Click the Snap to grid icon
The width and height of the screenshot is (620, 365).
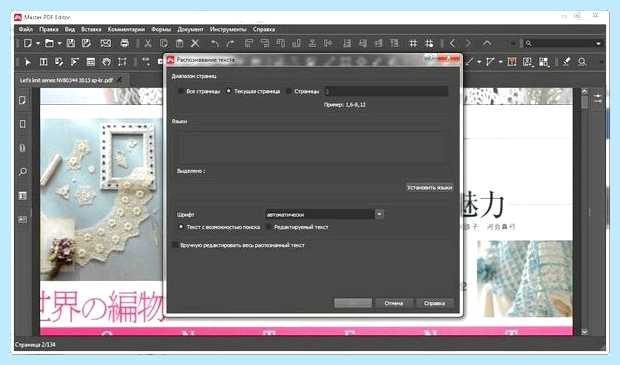coord(429,43)
